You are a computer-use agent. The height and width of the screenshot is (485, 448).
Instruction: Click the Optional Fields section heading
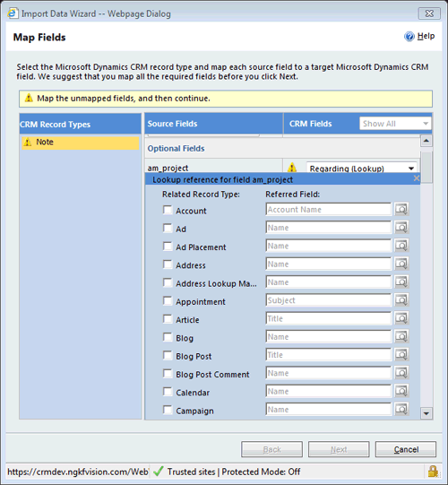pos(176,149)
